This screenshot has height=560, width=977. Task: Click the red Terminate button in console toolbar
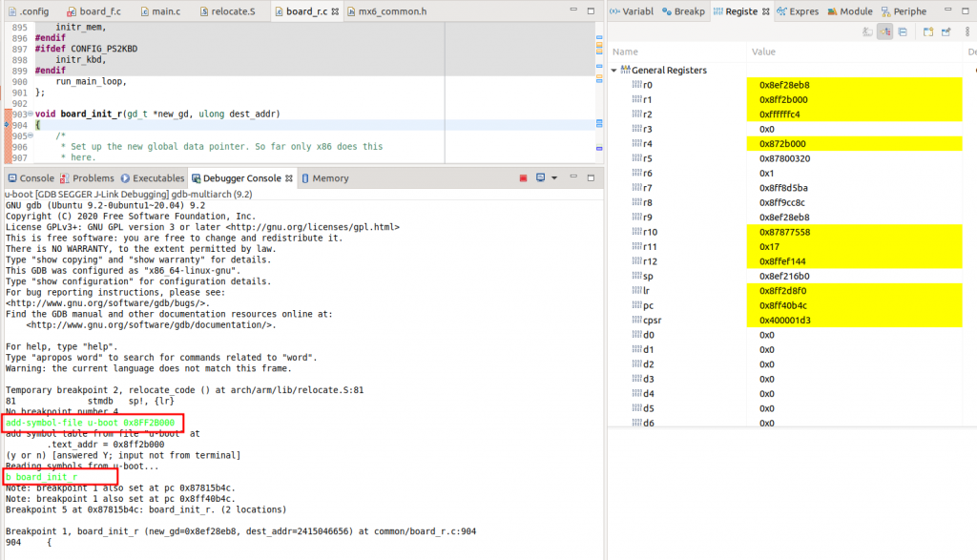tap(523, 178)
